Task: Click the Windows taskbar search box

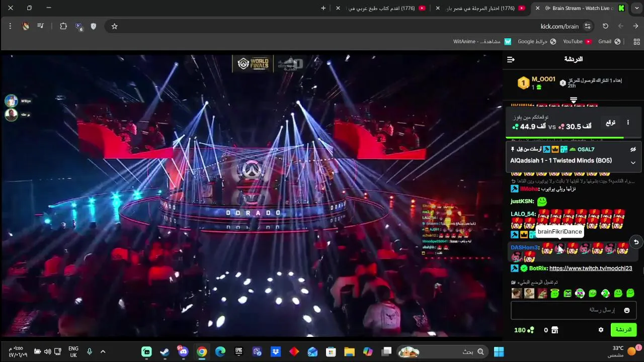Action: (442, 351)
